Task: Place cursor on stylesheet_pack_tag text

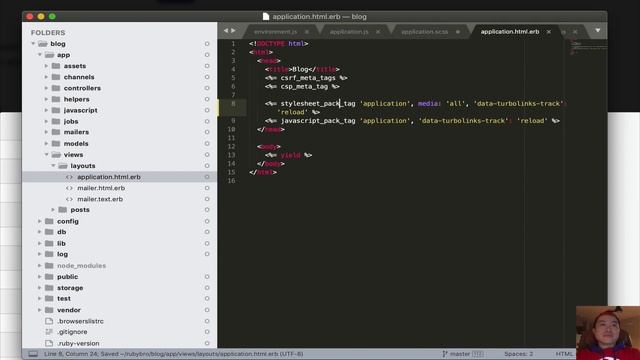Action: pyautogui.click(x=318, y=103)
